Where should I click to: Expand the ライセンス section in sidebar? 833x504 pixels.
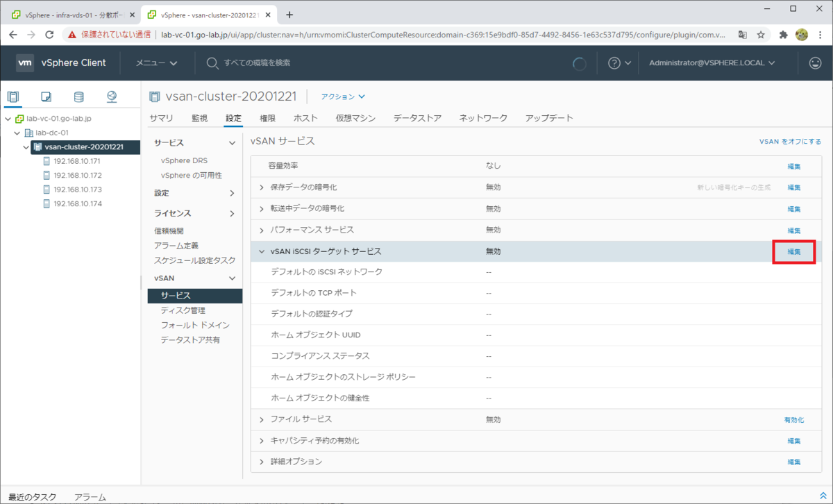click(x=232, y=214)
